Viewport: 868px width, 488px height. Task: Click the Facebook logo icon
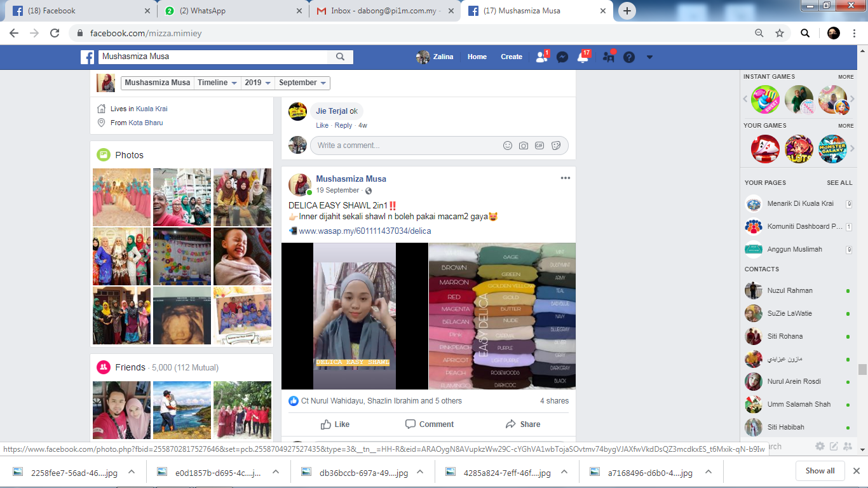coord(88,57)
